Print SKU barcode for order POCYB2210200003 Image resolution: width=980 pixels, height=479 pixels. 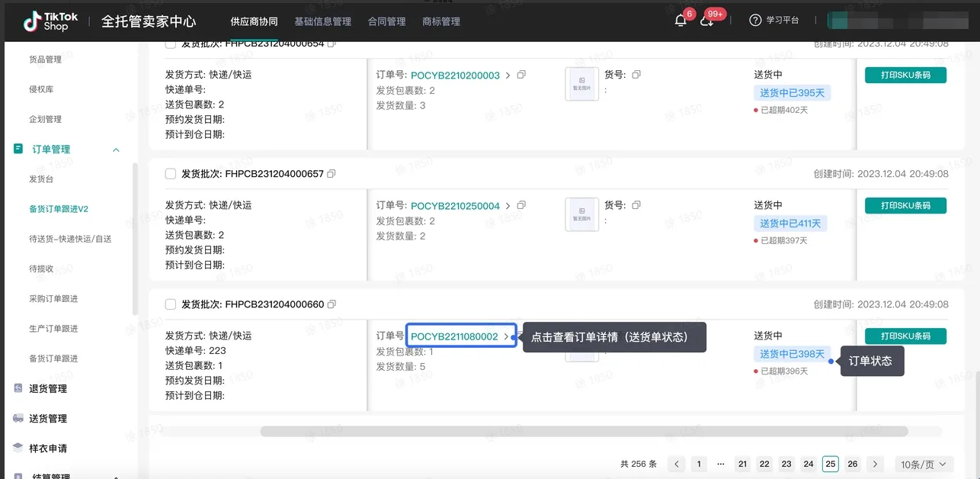[905, 75]
